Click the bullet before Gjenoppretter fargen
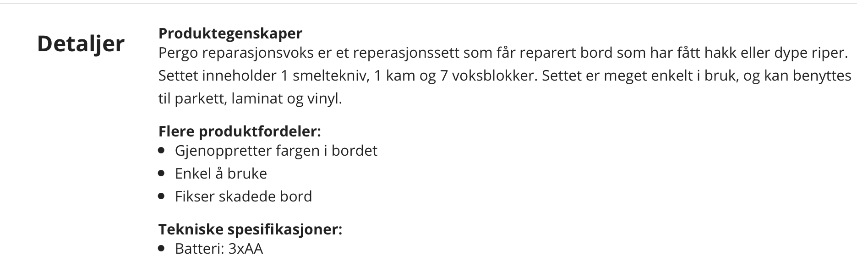The height and width of the screenshot is (272, 868). coord(161,151)
